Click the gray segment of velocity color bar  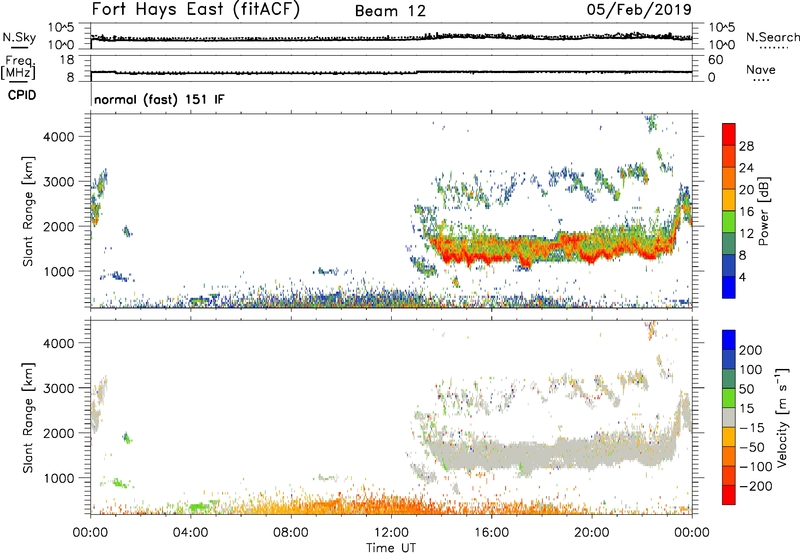click(x=729, y=417)
